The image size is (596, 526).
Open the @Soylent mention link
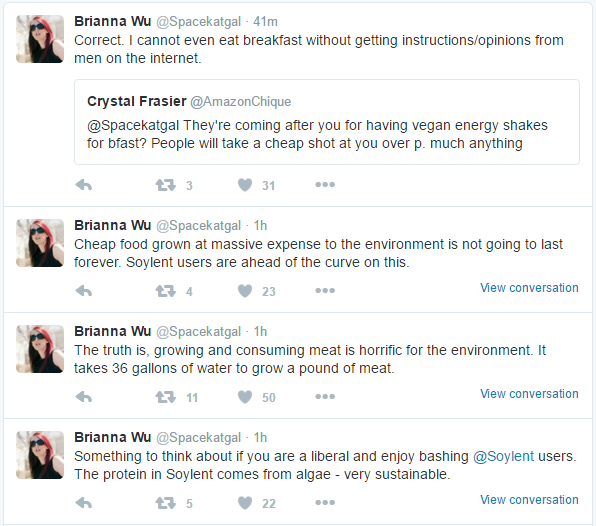coord(503,456)
